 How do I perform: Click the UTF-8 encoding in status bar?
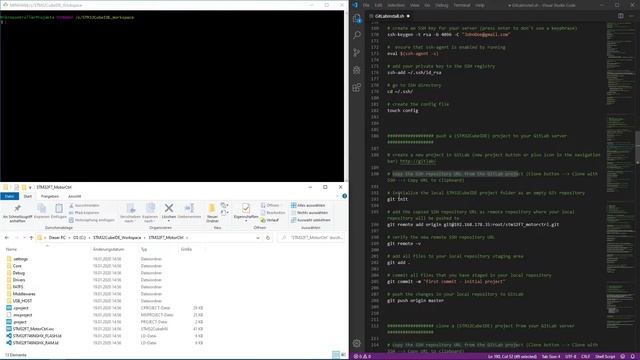[570, 356]
